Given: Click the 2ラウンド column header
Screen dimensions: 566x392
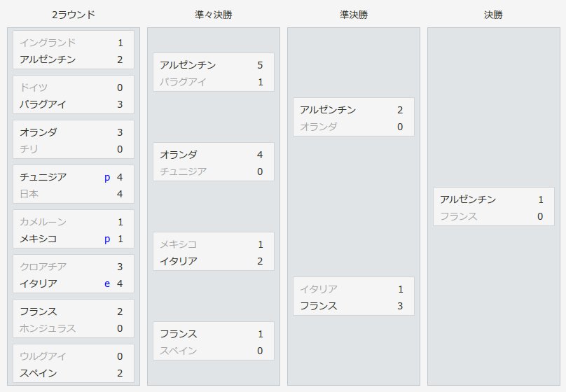Looking at the screenshot, I should pyautogui.click(x=74, y=15).
